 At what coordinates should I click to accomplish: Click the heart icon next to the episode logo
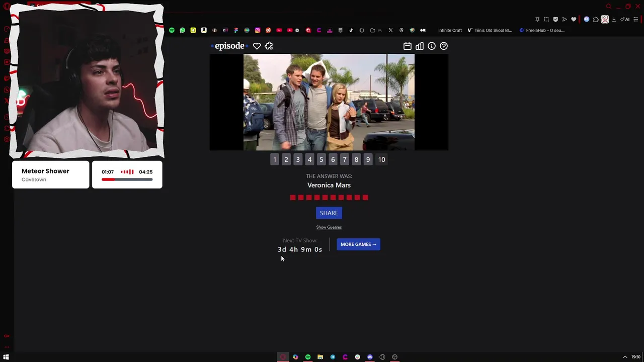(x=257, y=46)
